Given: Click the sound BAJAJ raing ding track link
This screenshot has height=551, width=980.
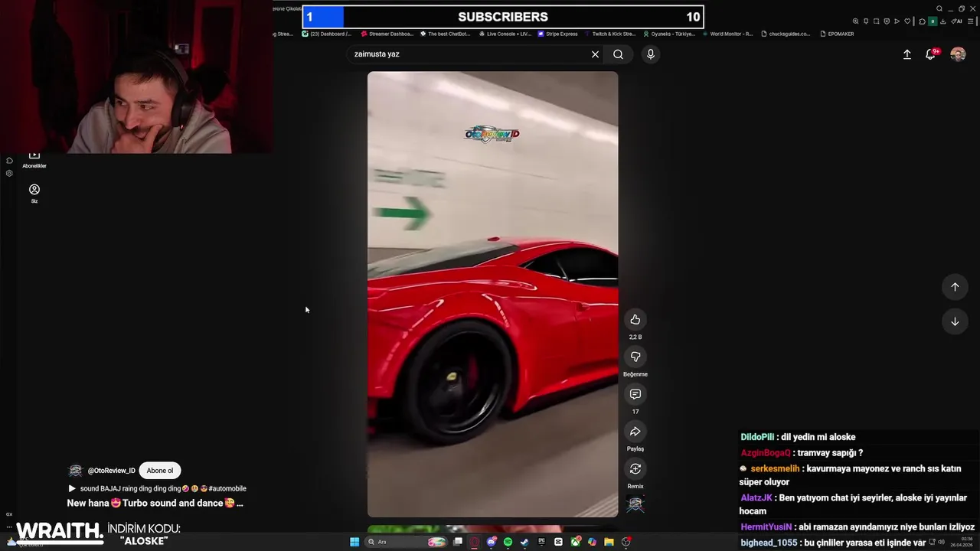Looking at the screenshot, I should click(x=157, y=488).
